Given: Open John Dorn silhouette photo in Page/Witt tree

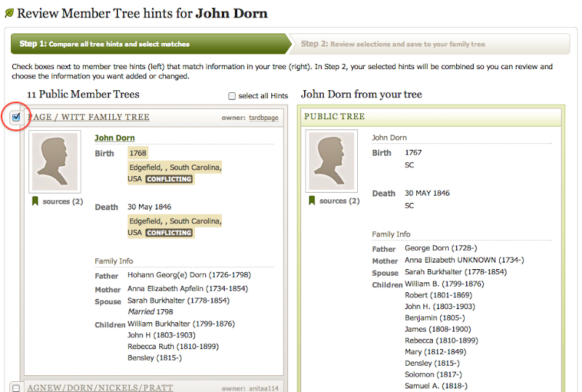Looking at the screenshot, I should tap(55, 161).
